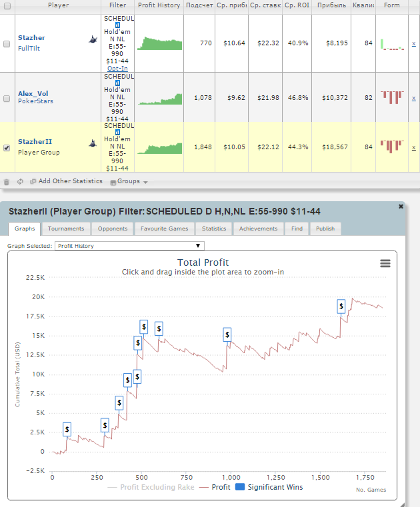
Task: Switch to the Achievements tab
Action: coord(258,229)
